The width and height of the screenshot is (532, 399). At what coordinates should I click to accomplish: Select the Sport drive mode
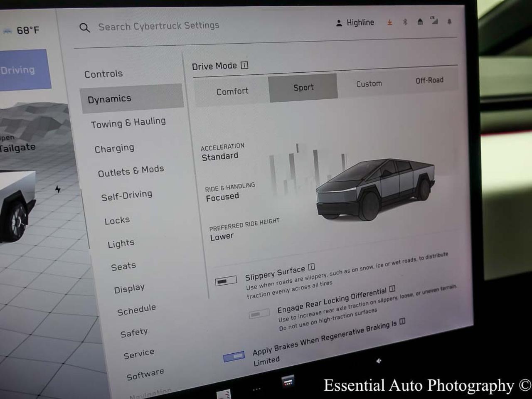[303, 88]
